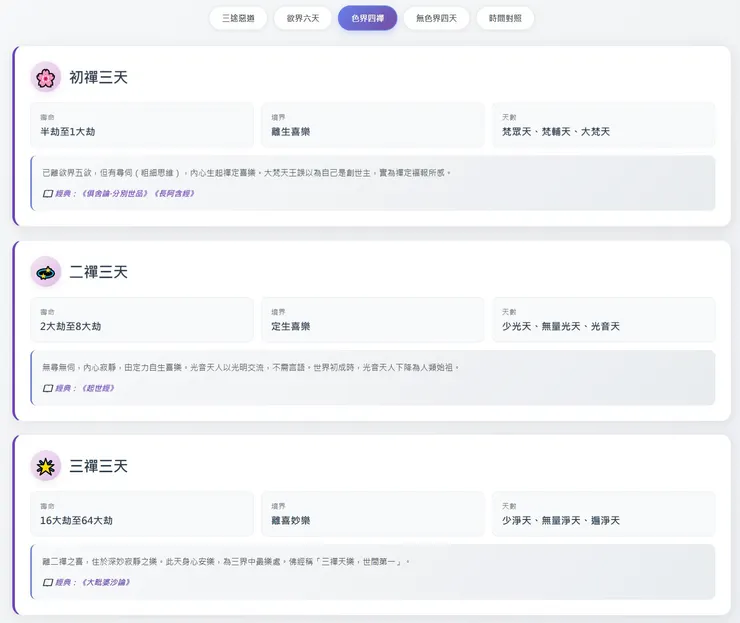
Task: Click the 境界 label in the 初禪三天 card
Action: pos(278,117)
